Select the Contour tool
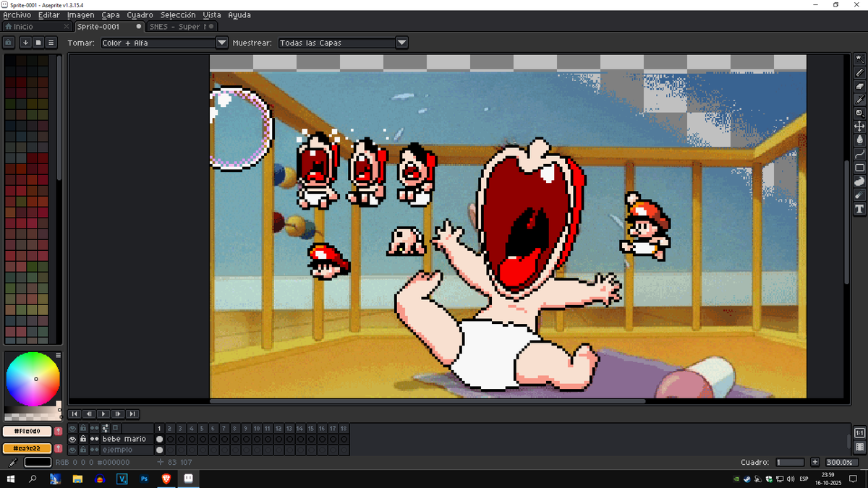 point(859,182)
